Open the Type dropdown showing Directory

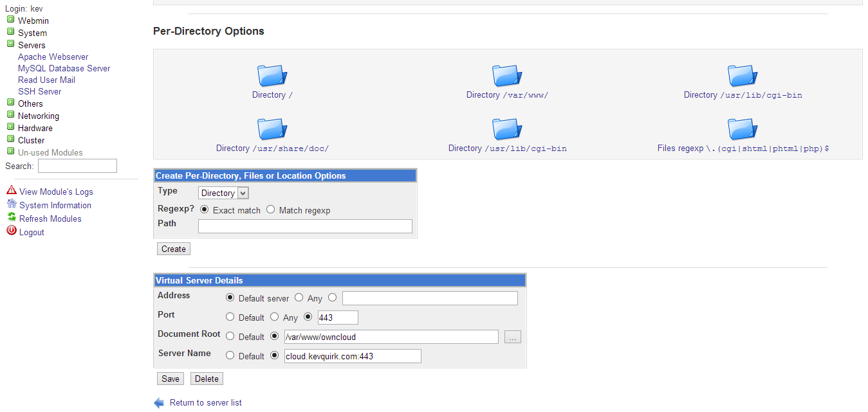[223, 193]
